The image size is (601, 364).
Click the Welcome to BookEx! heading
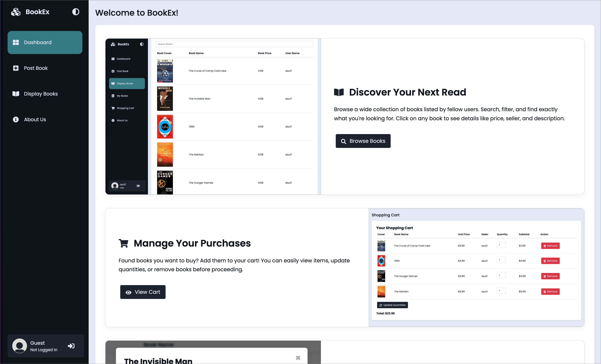click(137, 13)
